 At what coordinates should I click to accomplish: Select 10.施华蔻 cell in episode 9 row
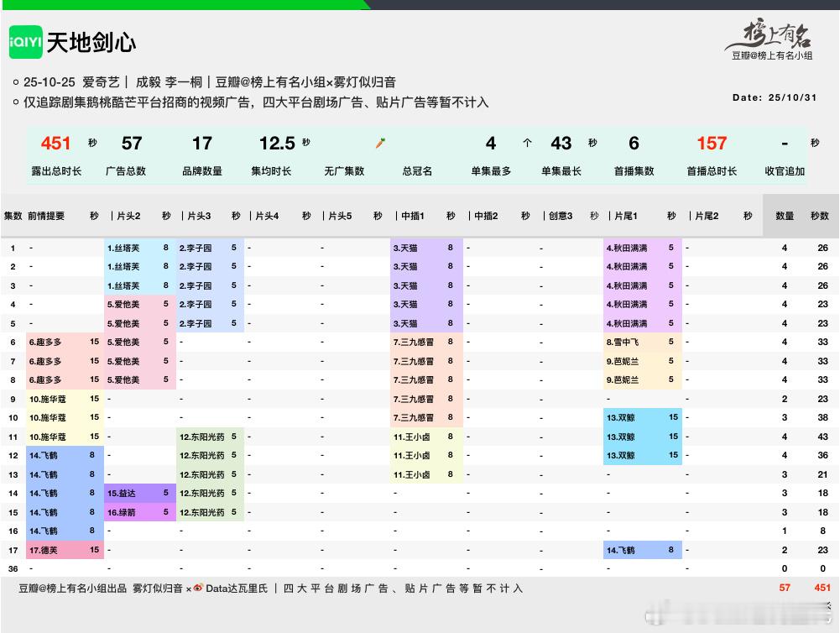(65, 399)
